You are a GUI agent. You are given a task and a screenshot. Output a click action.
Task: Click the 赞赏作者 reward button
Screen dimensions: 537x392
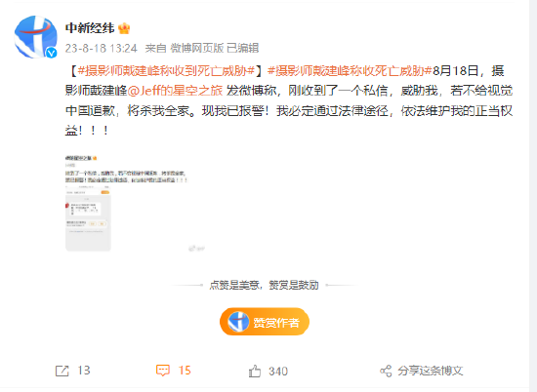click(x=265, y=322)
